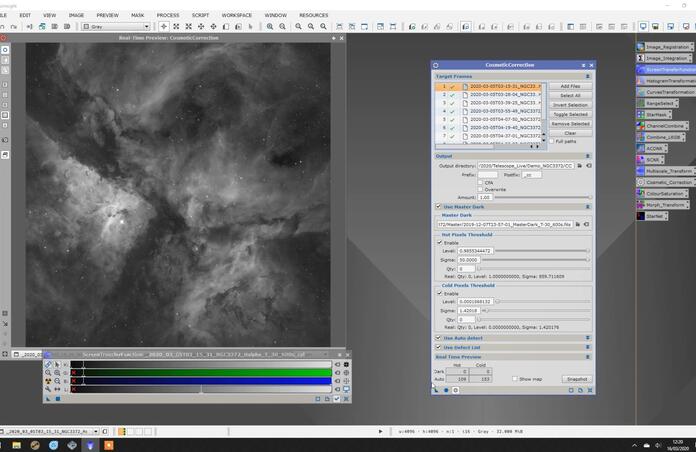Image resolution: width=696 pixels, height=452 pixels.
Task: Clear the Master Dark path icon
Action: coord(587,225)
